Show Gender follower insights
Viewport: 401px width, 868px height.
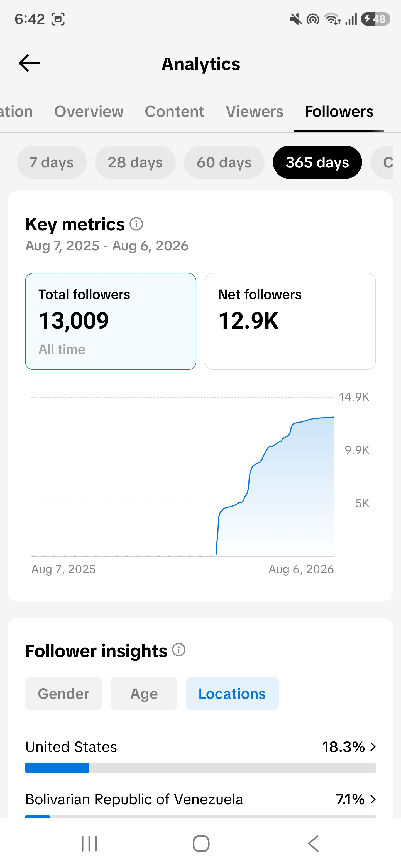point(64,694)
